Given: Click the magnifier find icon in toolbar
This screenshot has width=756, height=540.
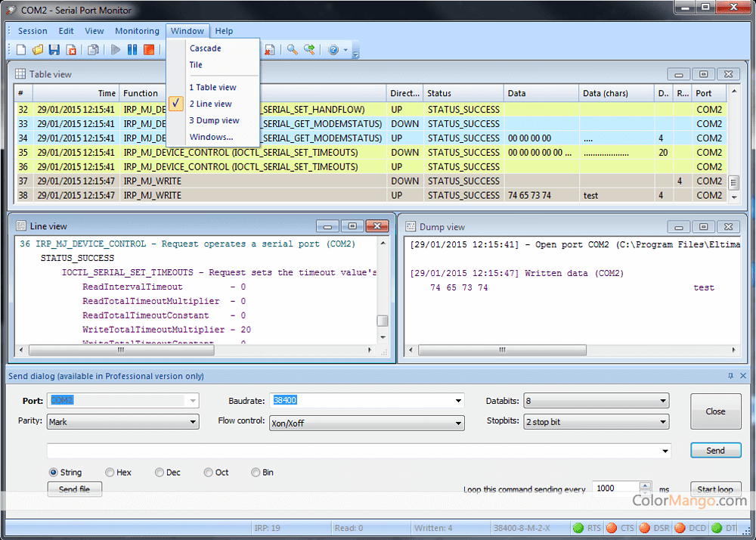Looking at the screenshot, I should (x=292, y=50).
